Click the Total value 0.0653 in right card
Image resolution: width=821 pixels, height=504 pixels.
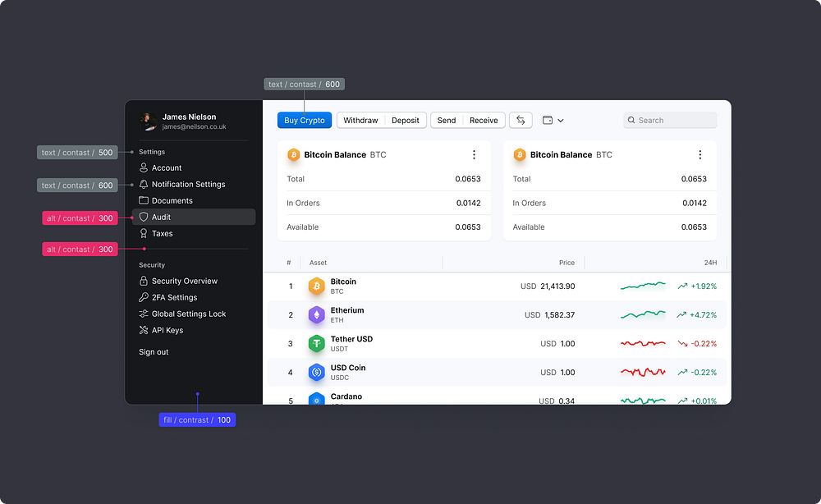[694, 179]
